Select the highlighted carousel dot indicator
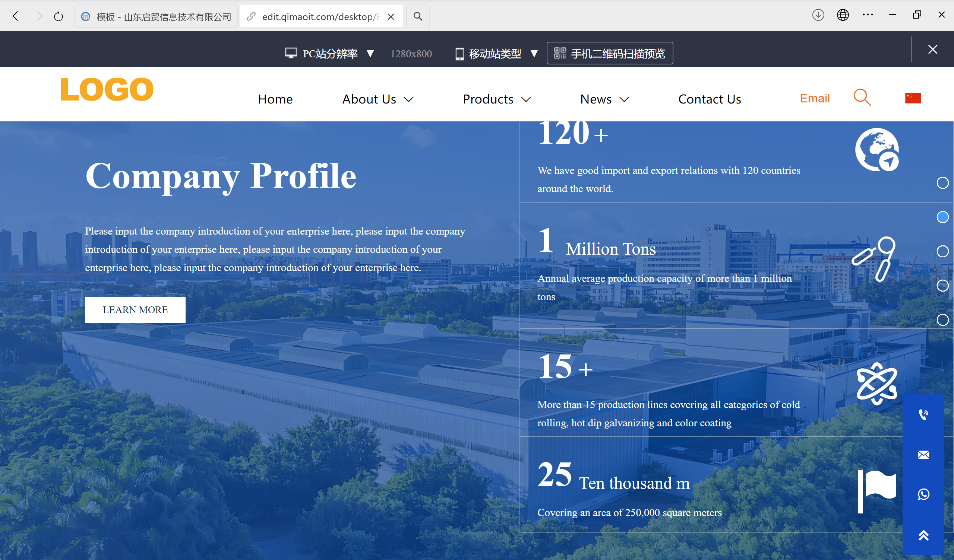 click(943, 217)
